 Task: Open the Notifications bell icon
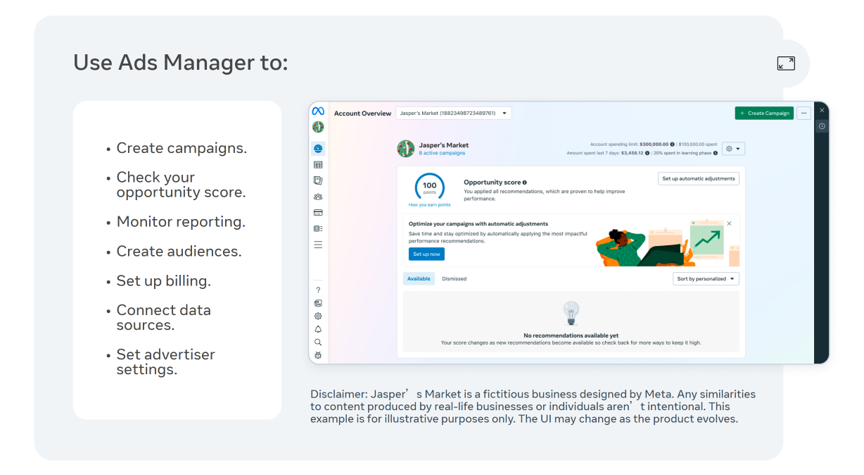coord(318,330)
